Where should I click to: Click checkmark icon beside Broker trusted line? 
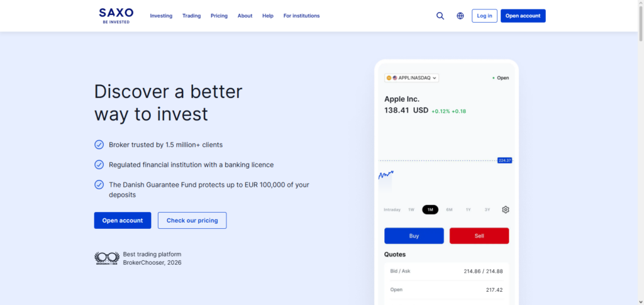pyautogui.click(x=99, y=145)
